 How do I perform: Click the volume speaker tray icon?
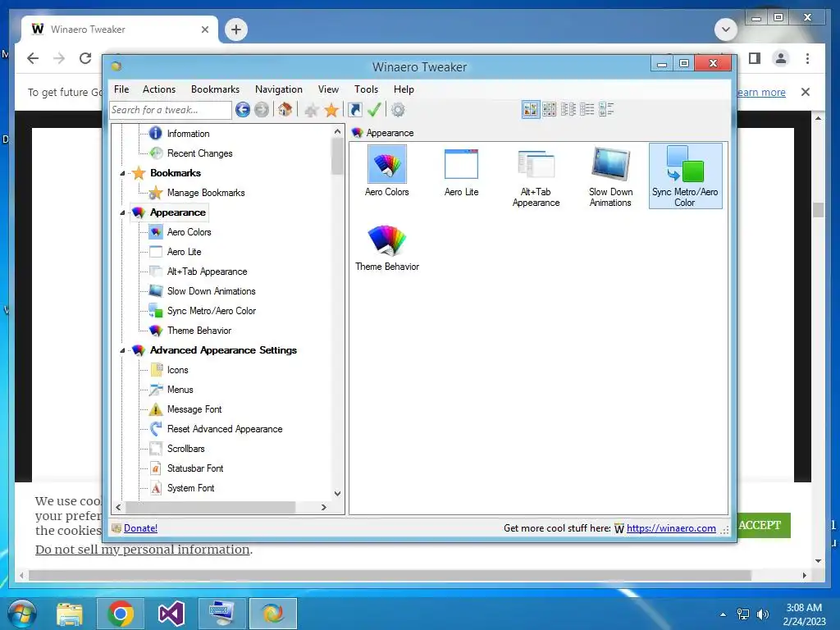(762, 614)
